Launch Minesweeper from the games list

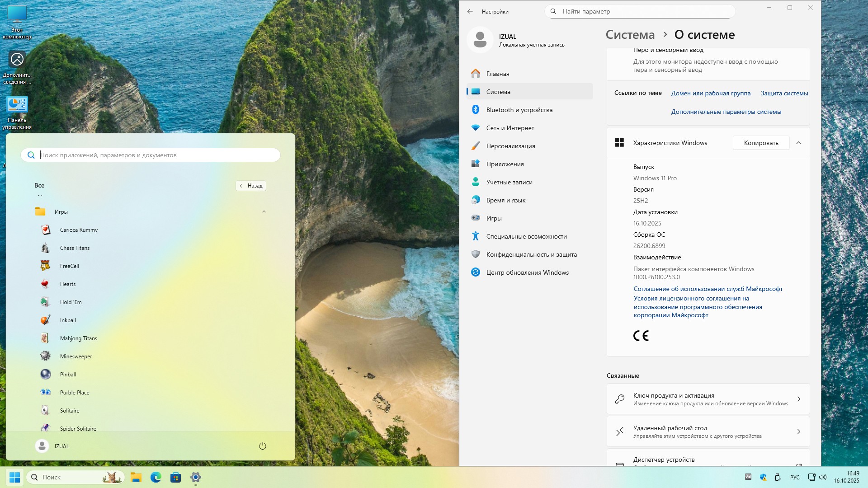coord(75,357)
